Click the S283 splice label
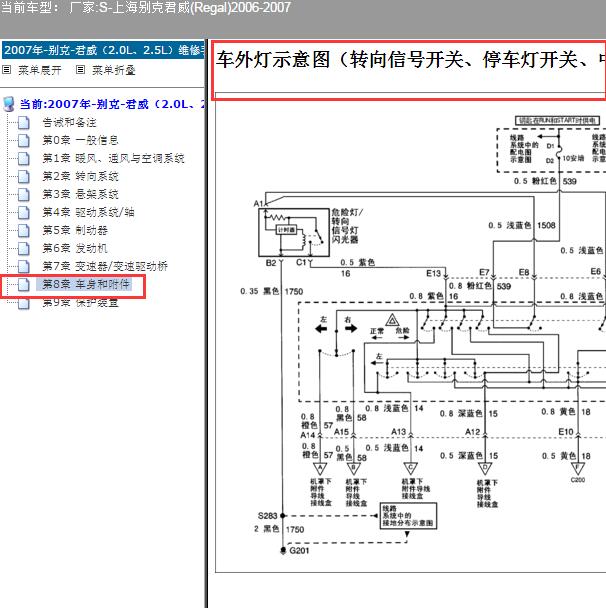The image size is (606, 608). (268, 516)
